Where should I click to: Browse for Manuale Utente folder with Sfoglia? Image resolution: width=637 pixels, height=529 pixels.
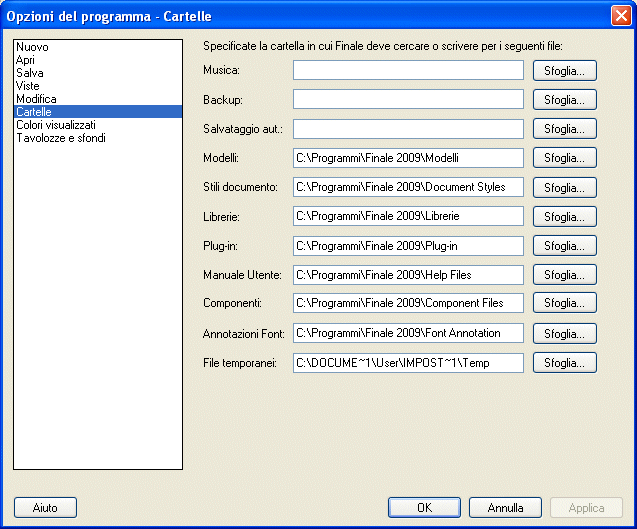point(565,275)
